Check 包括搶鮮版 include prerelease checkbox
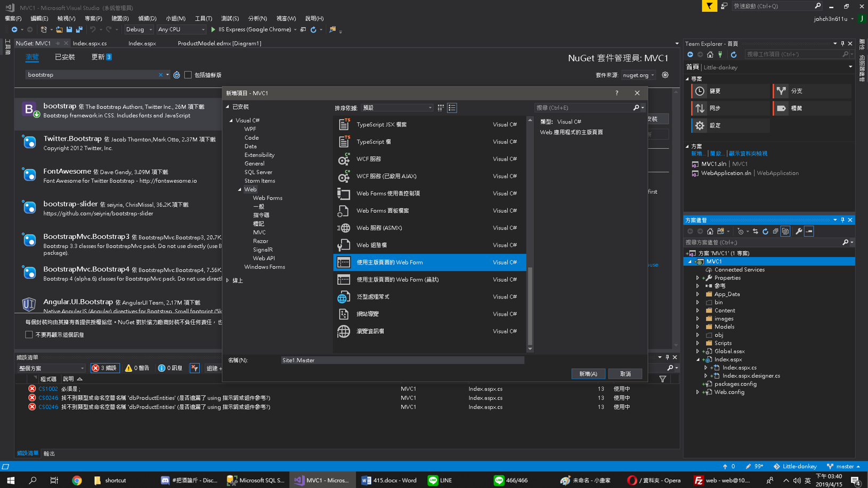The height and width of the screenshot is (488, 868). click(x=188, y=75)
